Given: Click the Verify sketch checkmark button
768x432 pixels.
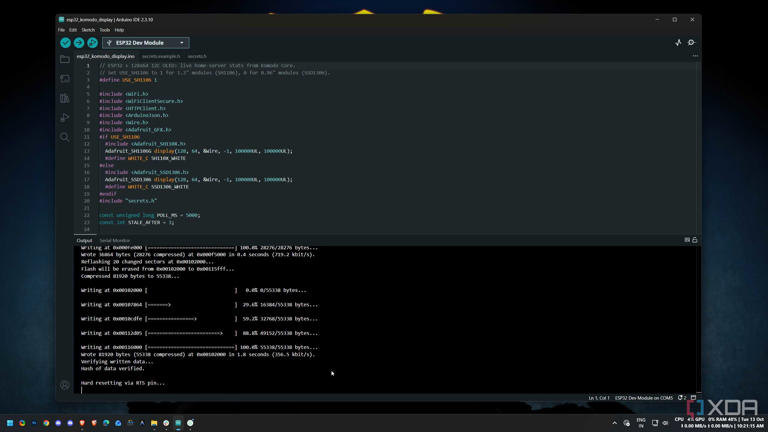Looking at the screenshot, I should pyautogui.click(x=65, y=43).
